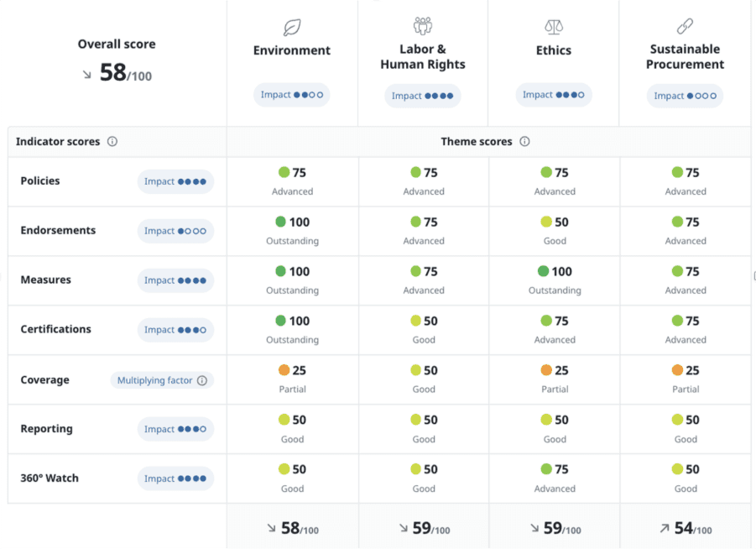Click the Sustainable Procurement chain link icon
756x549 pixels.
[685, 27]
